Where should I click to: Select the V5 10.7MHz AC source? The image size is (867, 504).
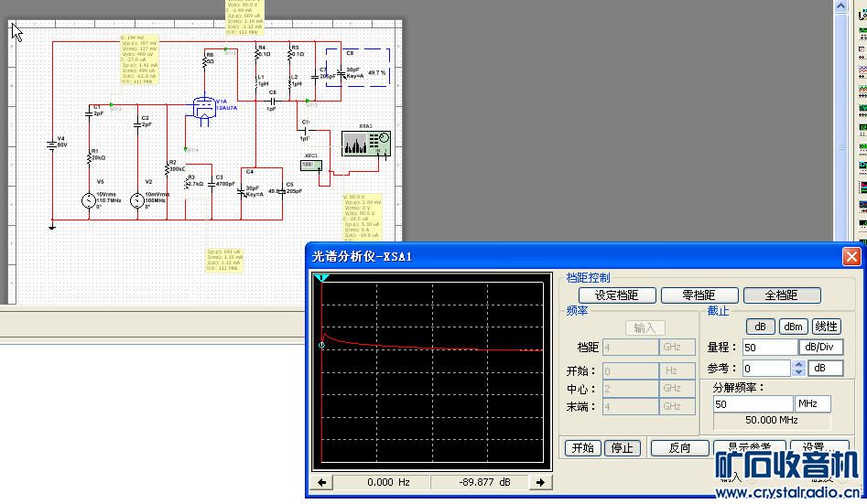point(89,199)
